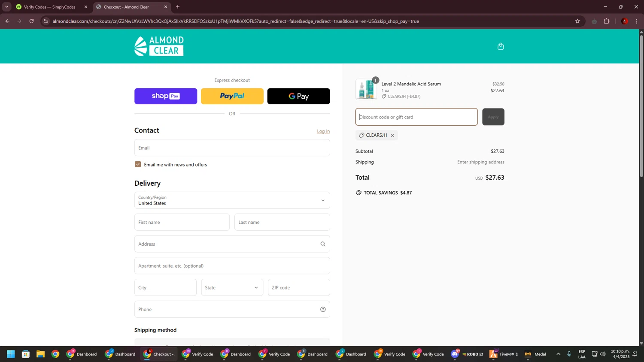Show hidden system tray icons
Image resolution: width=644 pixels, height=362 pixels.
click(558, 354)
